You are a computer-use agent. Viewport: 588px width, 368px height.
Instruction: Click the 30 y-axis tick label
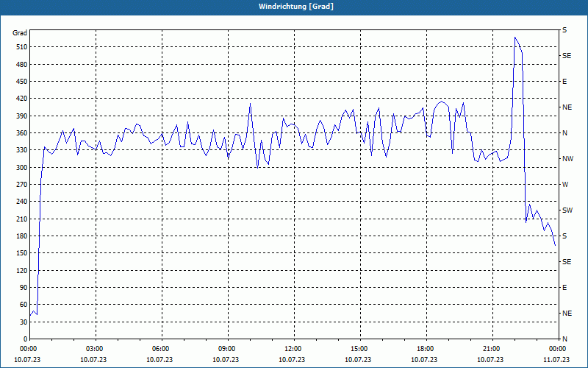pyautogui.click(x=24, y=322)
